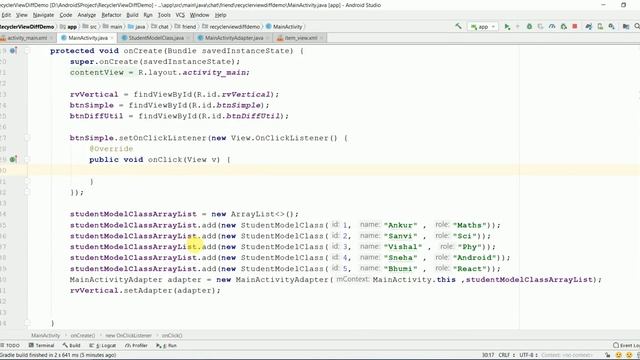This screenshot has height=360, width=640.
Task: Open the Code menu
Action: click(x=66, y=15)
